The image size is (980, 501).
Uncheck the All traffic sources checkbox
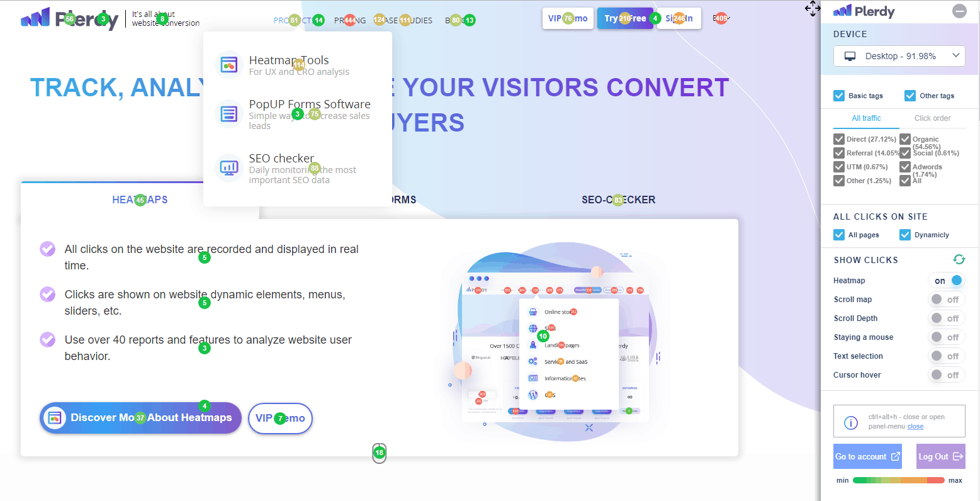pos(905,181)
